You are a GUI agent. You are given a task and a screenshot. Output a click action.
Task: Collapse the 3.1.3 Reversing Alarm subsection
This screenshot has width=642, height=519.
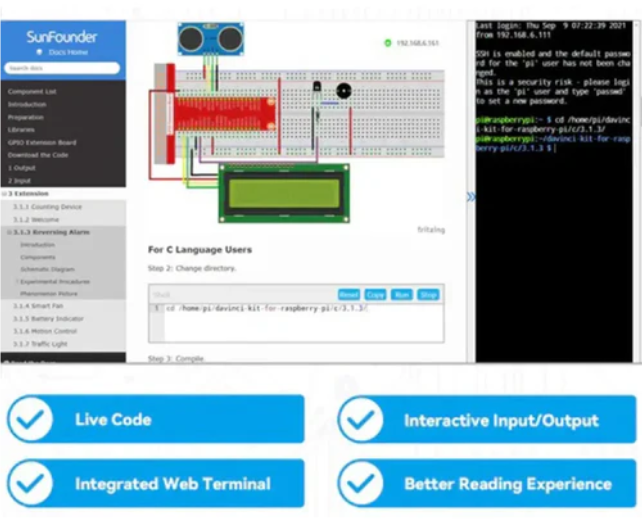pos(10,231)
